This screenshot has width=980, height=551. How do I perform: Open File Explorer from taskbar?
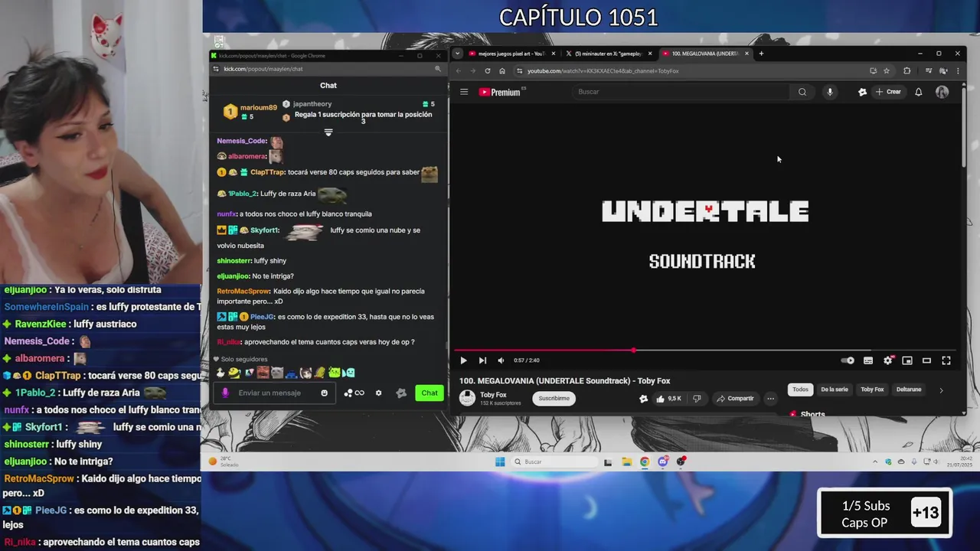(x=626, y=461)
